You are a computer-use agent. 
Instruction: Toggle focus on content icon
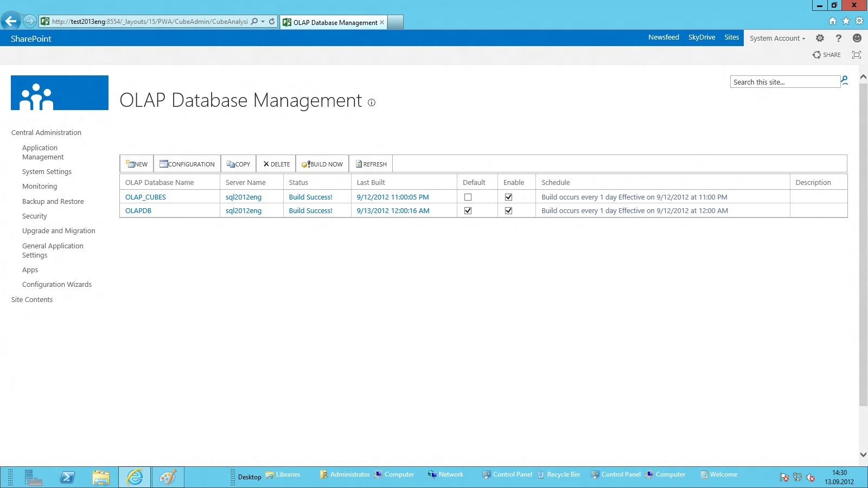pos(857,55)
